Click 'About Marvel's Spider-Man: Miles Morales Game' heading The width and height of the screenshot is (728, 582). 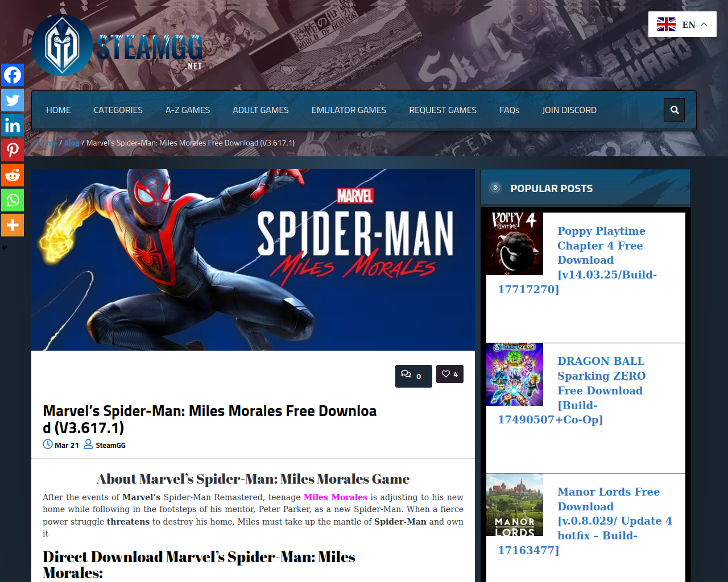[x=253, y=479]
